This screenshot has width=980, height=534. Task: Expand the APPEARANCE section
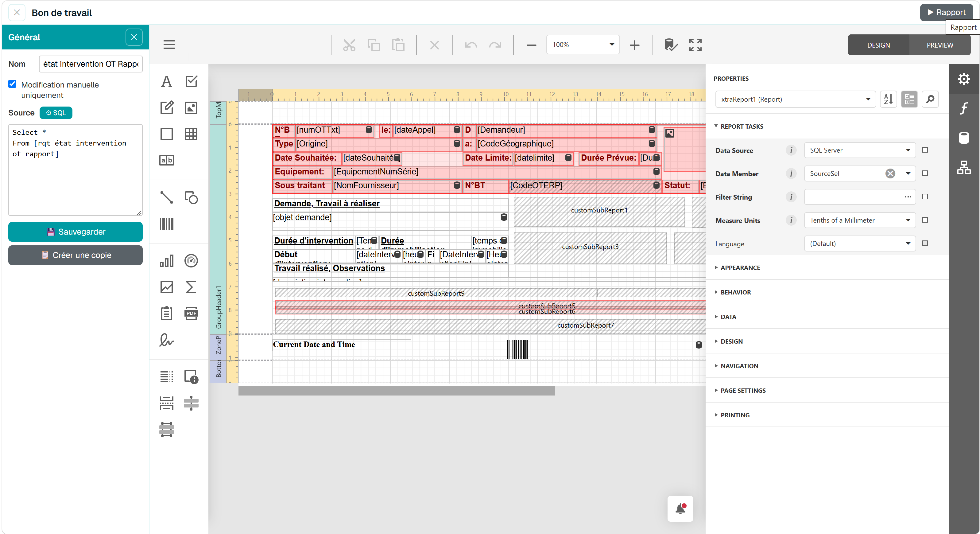740,267
